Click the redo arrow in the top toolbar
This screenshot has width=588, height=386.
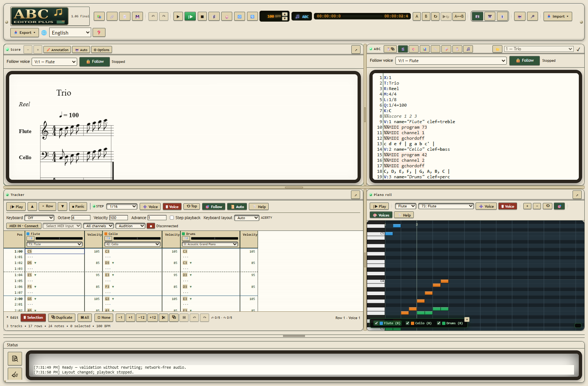pos(164,16)
